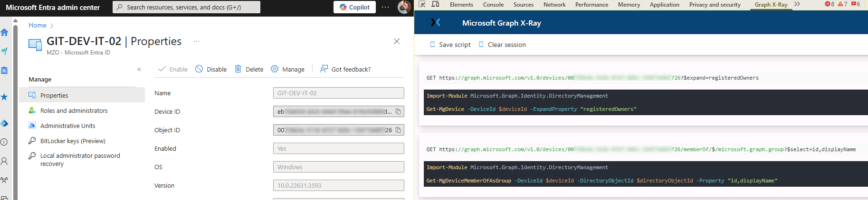Click Save script in Graph X-Ray

(450, 45)
